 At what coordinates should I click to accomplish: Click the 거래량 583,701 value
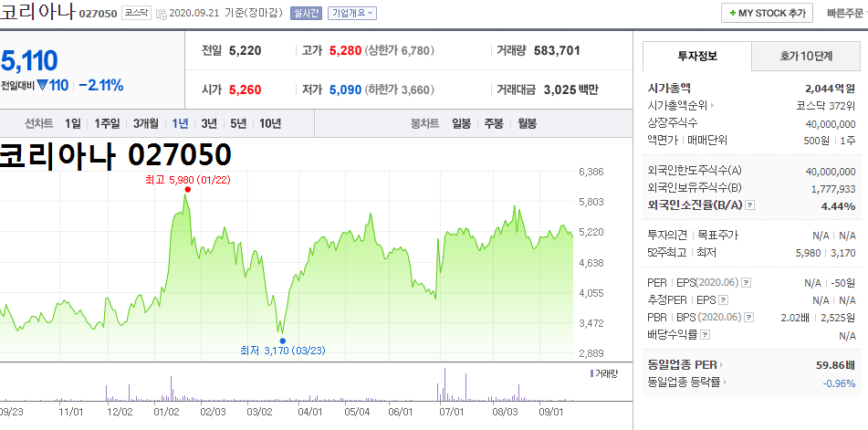click(557, 51)
